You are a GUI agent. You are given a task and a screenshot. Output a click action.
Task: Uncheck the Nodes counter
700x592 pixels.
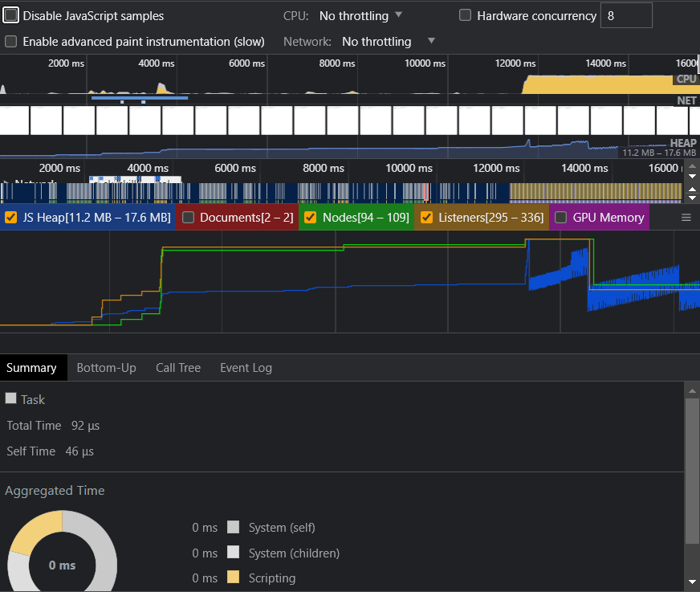tap(310, 218)
